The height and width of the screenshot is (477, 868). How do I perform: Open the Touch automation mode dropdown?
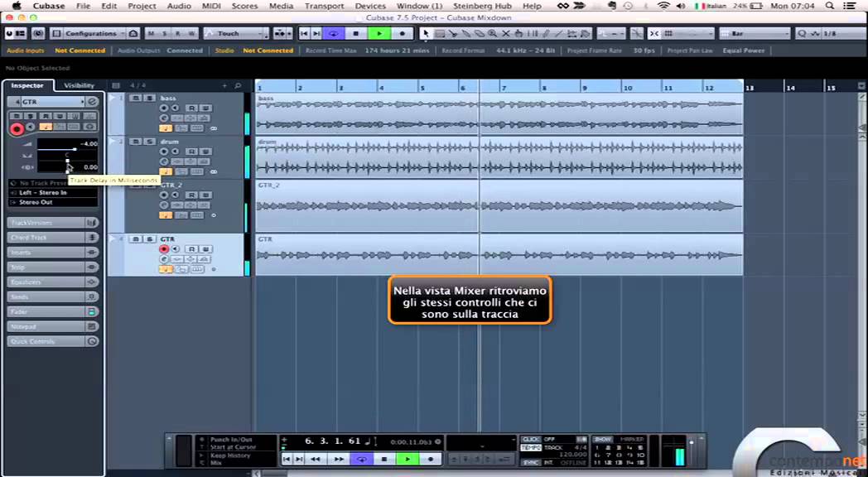pyautogui.click(x=236, y=34)
